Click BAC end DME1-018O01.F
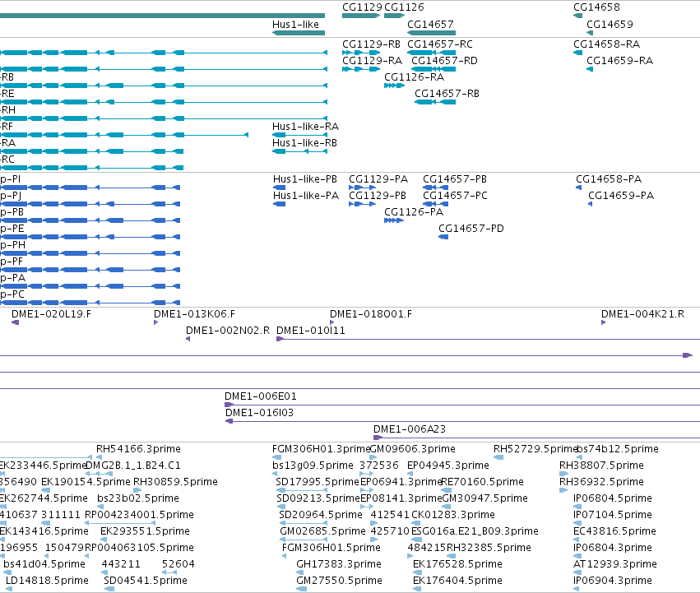Viewport: 700px width, 593px height. (371, 314)
